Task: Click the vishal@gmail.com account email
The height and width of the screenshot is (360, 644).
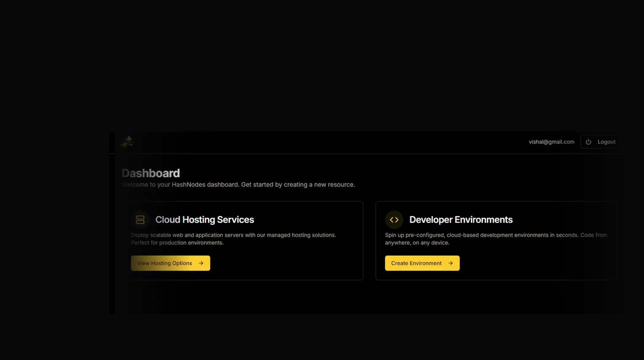Action: [552, 142]
